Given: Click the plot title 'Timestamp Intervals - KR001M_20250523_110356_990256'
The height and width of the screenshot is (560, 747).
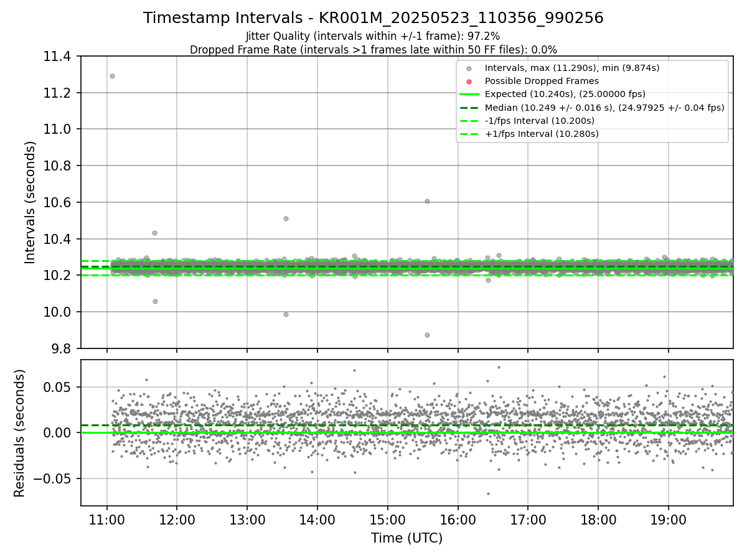Looking at the screenshot, I should (374, 18).
